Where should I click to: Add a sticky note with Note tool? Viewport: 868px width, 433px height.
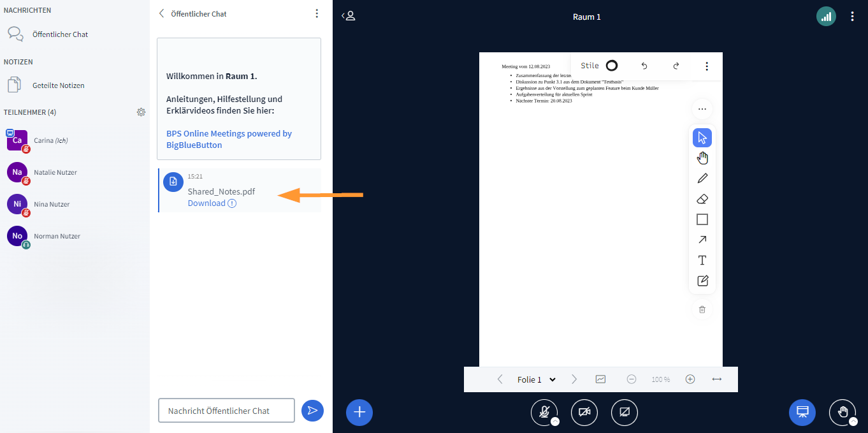[702, 281]
